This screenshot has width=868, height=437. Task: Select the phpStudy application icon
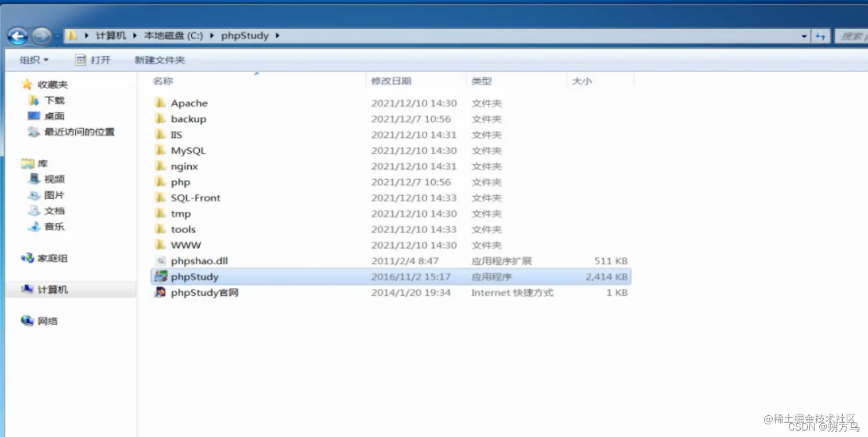[161, 276]
